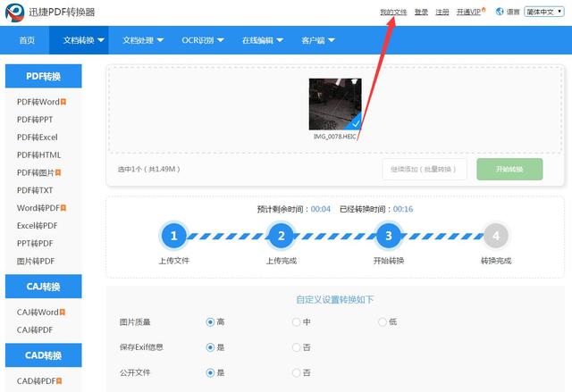Viewport: 572px width, 392px height.
Task: Click step 4 circle 转换完成
Action: [x=496, y=236]
